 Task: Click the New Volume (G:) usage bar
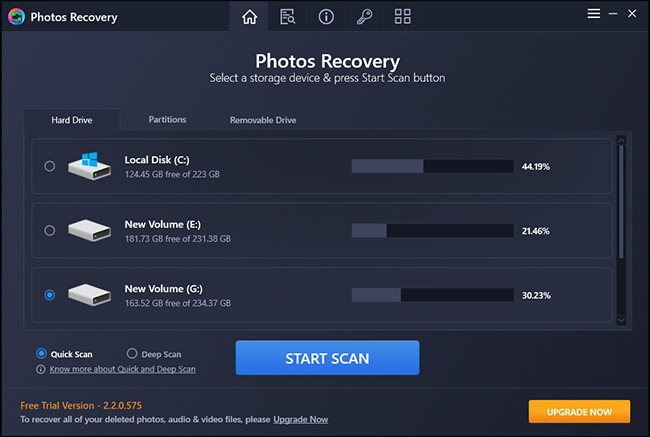(430, 295)
